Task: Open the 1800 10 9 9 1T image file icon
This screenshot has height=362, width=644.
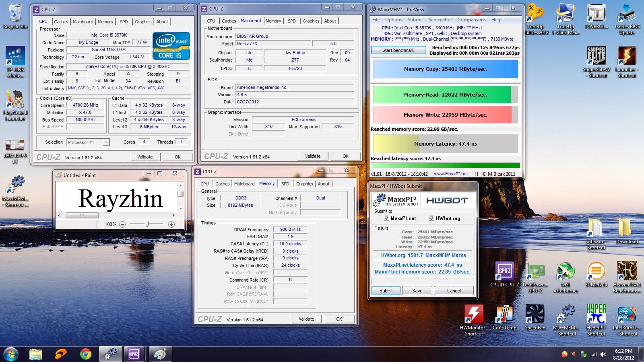Action: pyautogui.click(x=15, y=151)
